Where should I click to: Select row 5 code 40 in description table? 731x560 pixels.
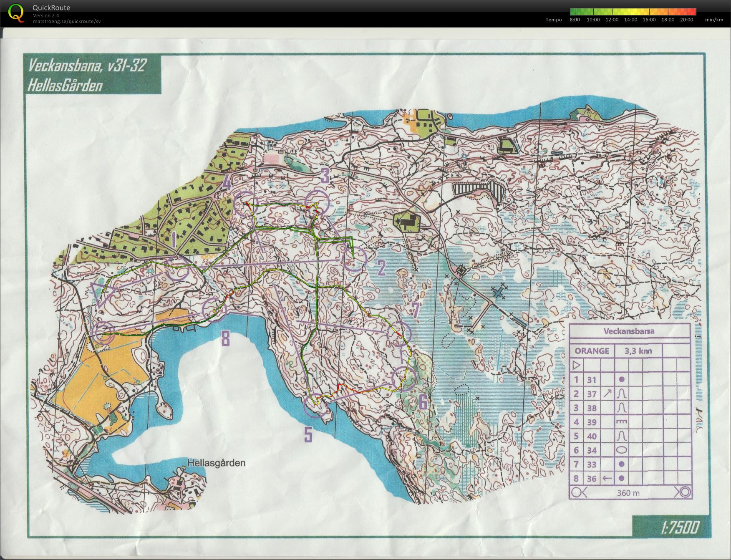[x=592, y=436]
